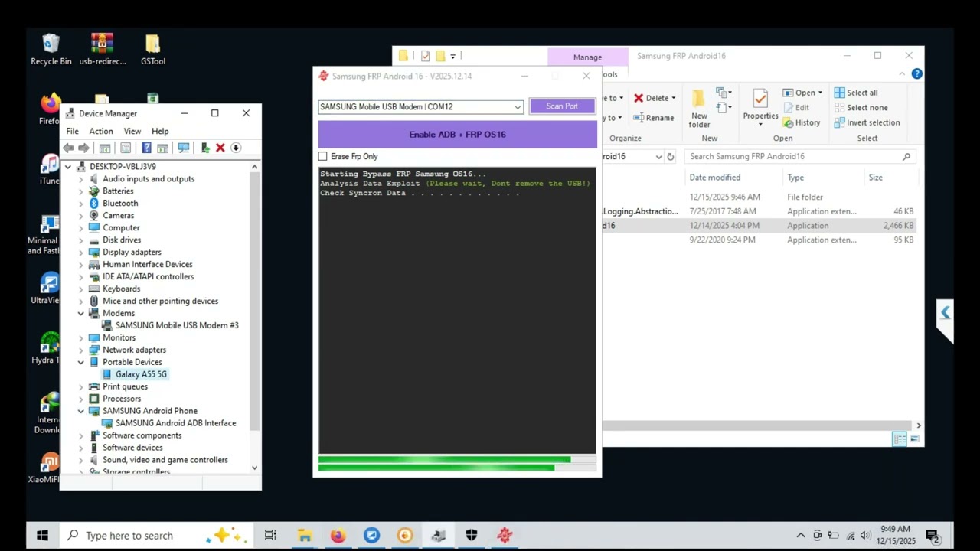
Task: Open the File menu in Device Manager
Action: (x=72, y=131)
